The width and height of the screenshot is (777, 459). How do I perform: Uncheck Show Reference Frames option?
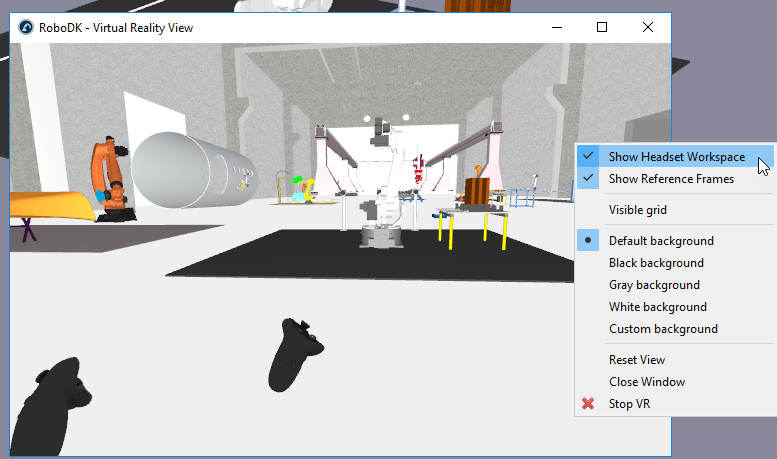point(671,179)
